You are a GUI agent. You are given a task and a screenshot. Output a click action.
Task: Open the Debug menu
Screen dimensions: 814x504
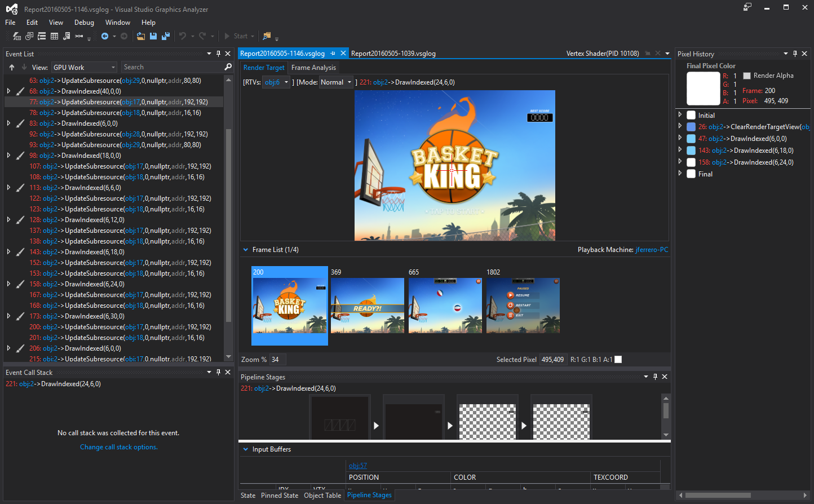(x=84, y=23)
